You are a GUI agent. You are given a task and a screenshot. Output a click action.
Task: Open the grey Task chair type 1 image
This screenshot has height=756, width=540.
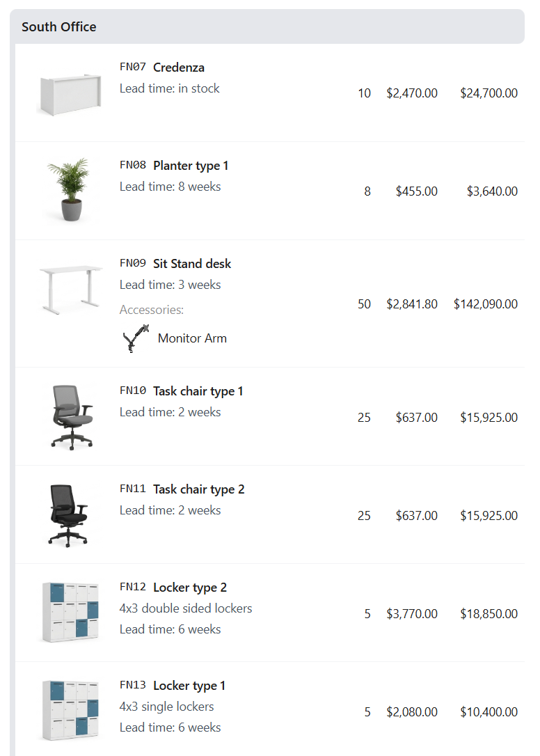tap(72, 417)
